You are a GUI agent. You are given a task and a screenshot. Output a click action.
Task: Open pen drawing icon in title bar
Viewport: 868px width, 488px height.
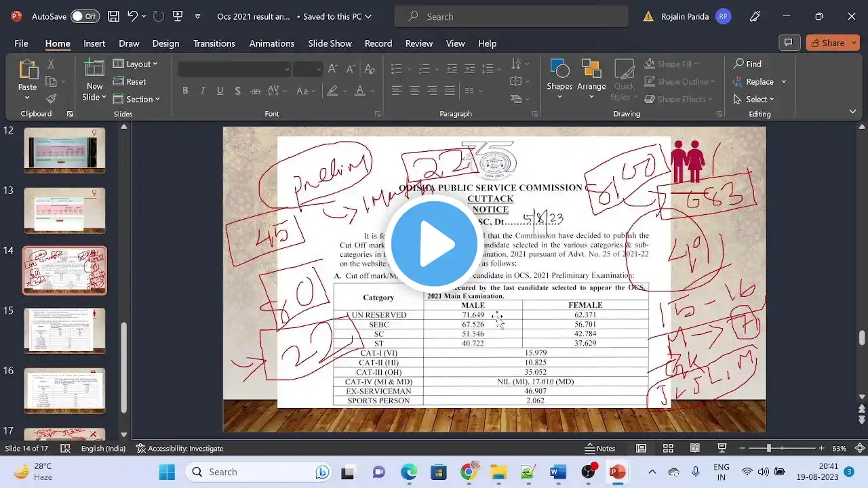point(755,16)
